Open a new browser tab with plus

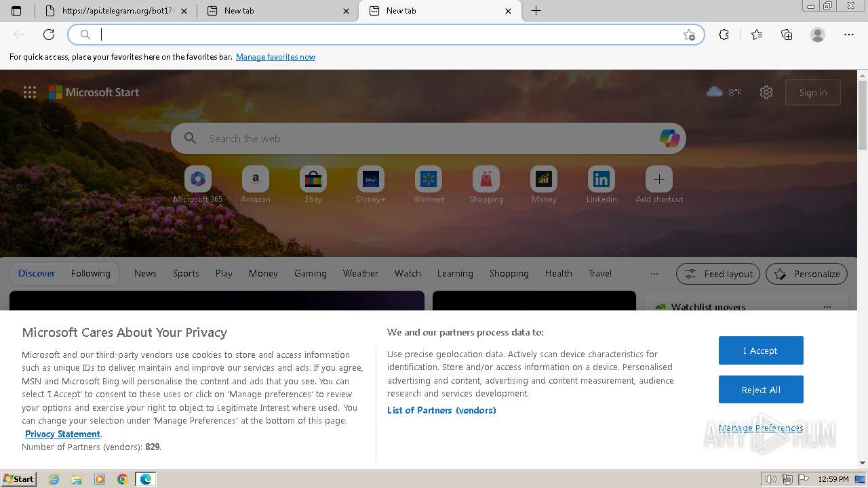coord(536,11)
